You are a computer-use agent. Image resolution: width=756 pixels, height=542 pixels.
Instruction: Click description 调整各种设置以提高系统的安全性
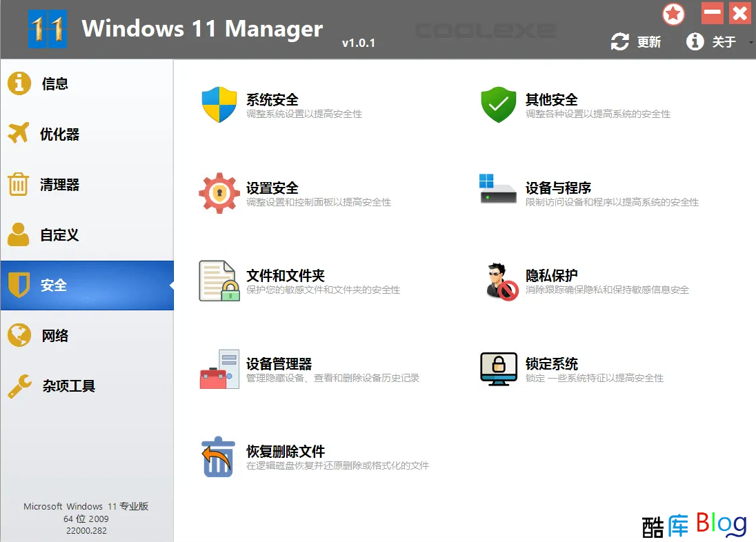click(598, 114)
